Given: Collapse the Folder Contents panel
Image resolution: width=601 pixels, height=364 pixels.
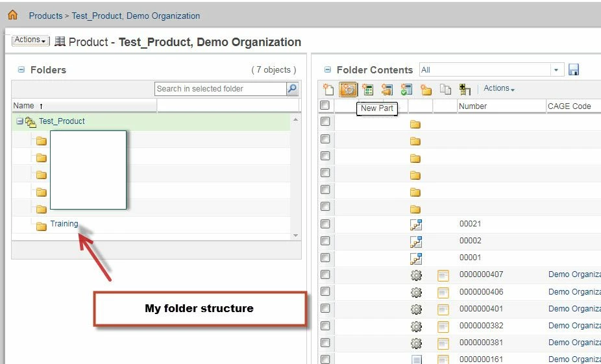Looking at the screenshot, I should 327,69.
